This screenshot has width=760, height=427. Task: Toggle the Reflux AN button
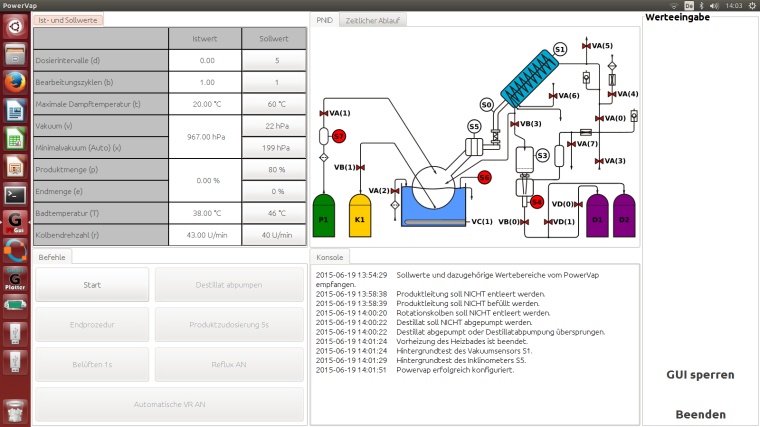pos(228,364)
